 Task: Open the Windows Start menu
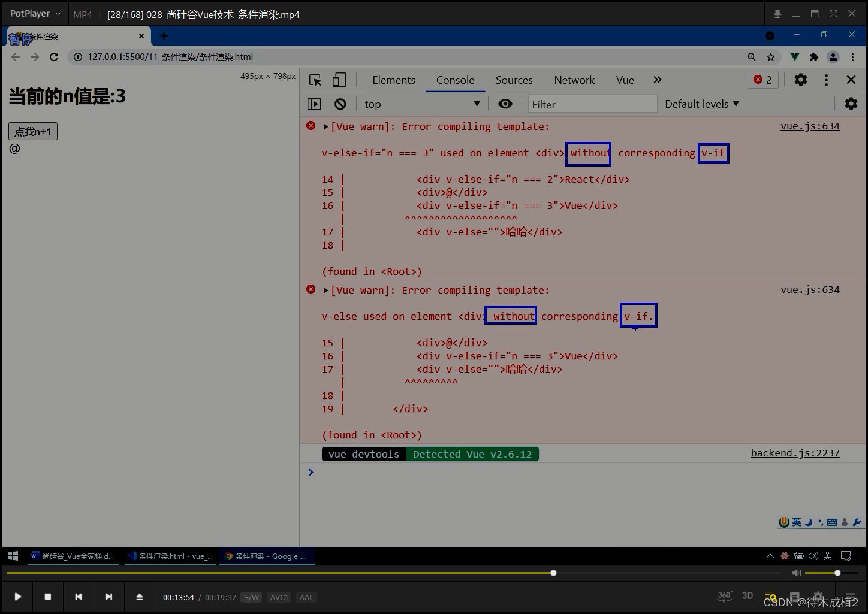click(13, 556)
